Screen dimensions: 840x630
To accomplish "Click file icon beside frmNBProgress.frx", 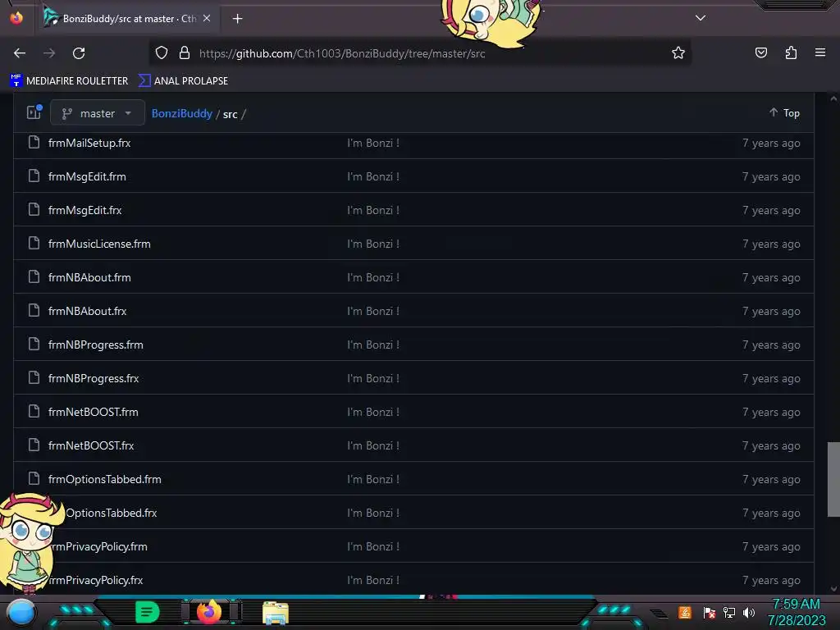I will pos(34,377).
